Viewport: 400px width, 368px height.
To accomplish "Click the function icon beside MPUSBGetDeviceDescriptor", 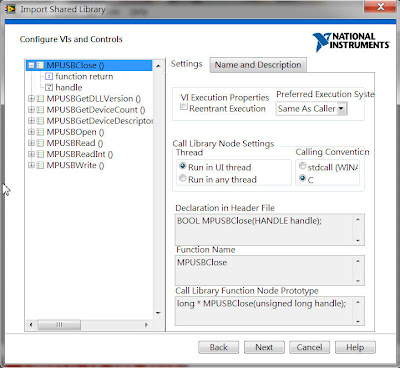I will tap(40, 121).
